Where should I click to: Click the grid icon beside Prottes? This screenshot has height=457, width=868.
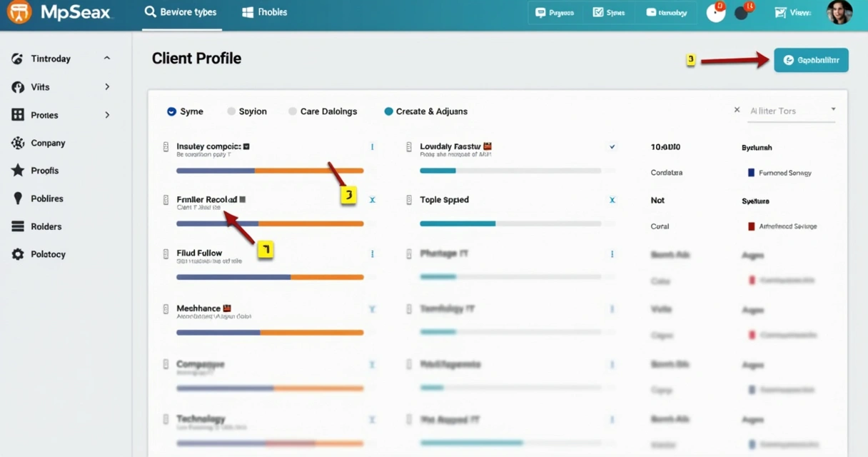18,115
